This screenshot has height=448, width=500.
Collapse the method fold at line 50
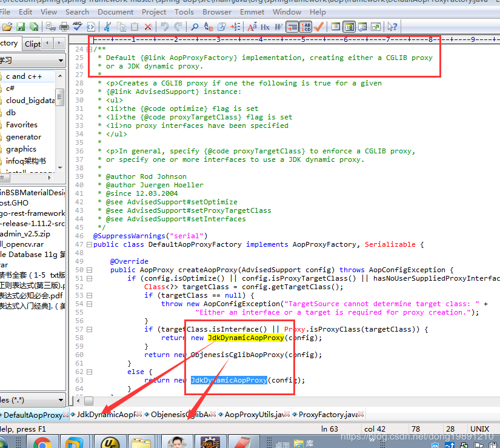89,270
